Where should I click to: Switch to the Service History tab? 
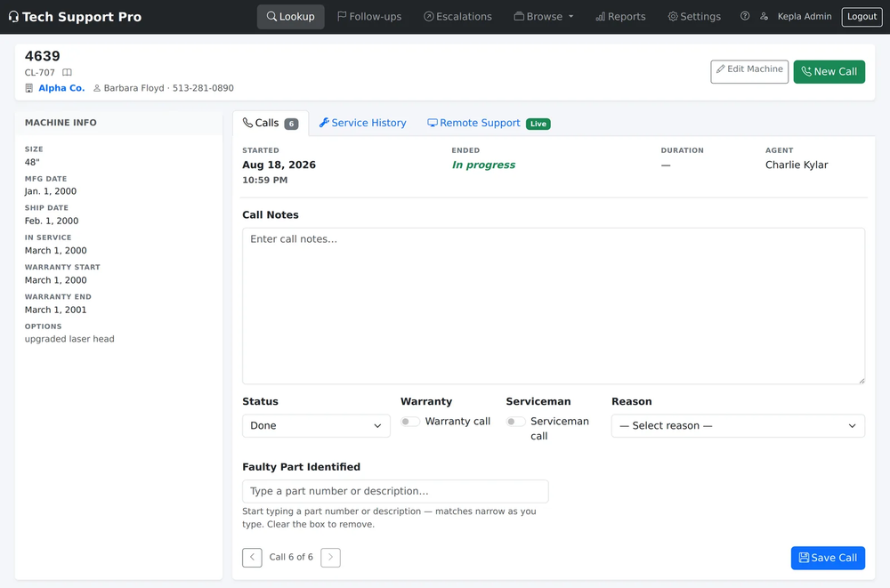point(363,123)
